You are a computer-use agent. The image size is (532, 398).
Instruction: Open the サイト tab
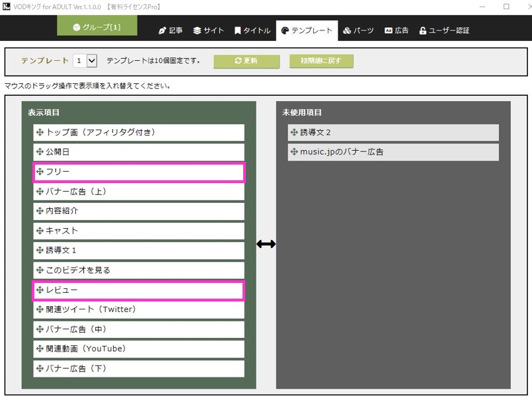(x=208, y=30)
